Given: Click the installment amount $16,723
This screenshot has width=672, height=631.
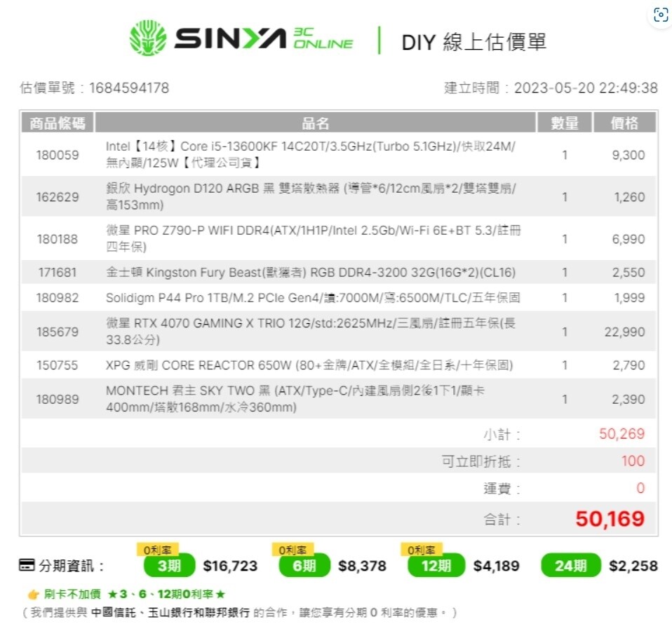Looking at the screenshot, I should 230,566.
